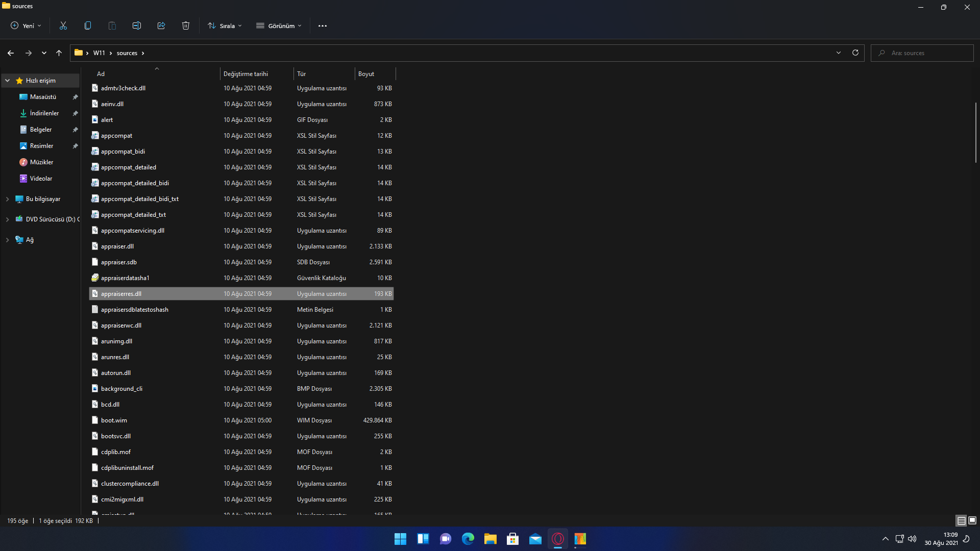This screenshot has height=551, width=980.
Task: Click the vertical scrollbar thumb
Action: click(x=975, y=133)
